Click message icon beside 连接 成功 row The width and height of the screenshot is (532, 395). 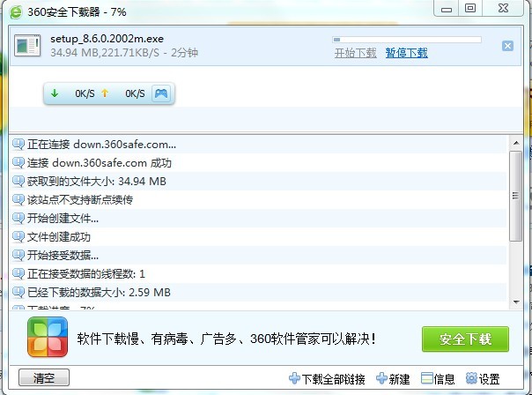click(18, 163)
